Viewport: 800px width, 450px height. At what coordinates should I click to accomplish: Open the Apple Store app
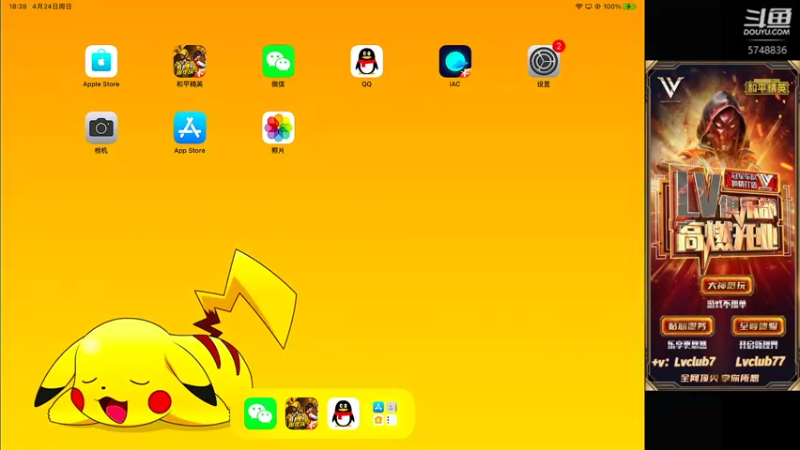[x=101, y=61]
